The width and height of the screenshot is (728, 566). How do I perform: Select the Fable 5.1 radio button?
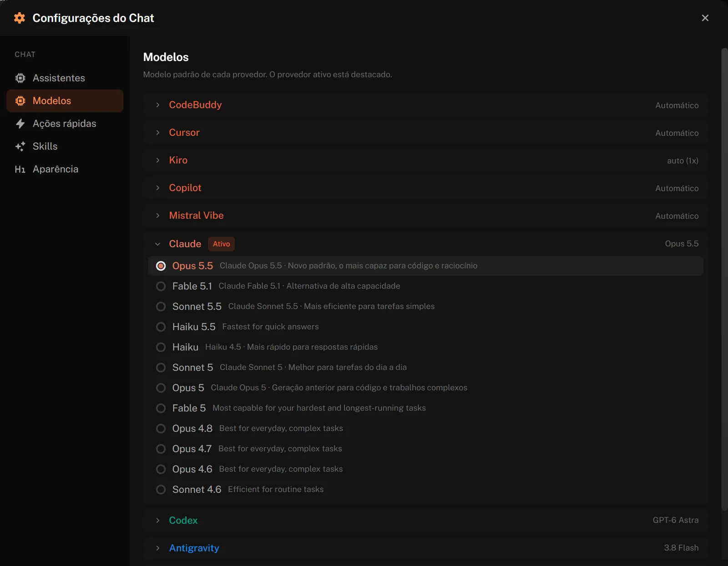[161, 286]
